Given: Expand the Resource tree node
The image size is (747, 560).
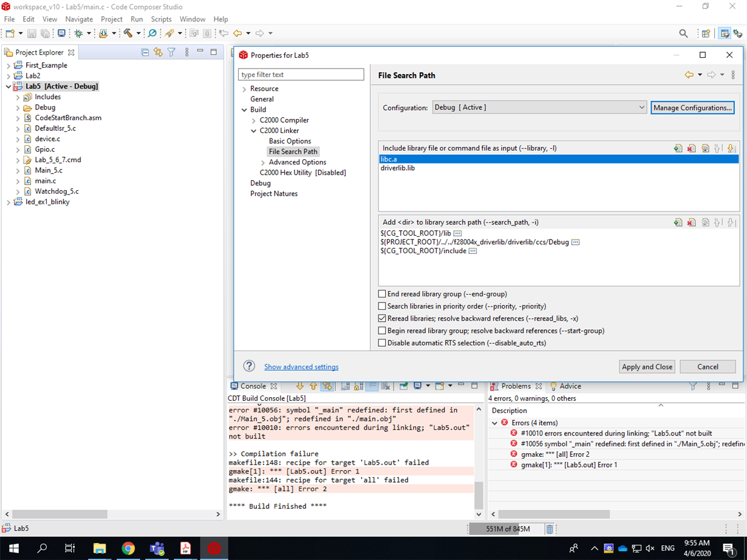Looking at the screenshot, I should 244,89.
